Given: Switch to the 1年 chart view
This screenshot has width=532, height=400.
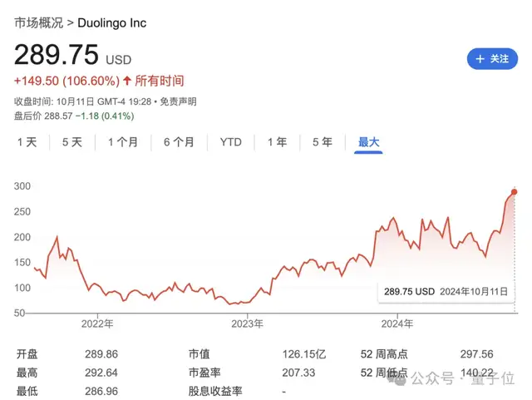Looking at the screenshot, I should 277,142.
